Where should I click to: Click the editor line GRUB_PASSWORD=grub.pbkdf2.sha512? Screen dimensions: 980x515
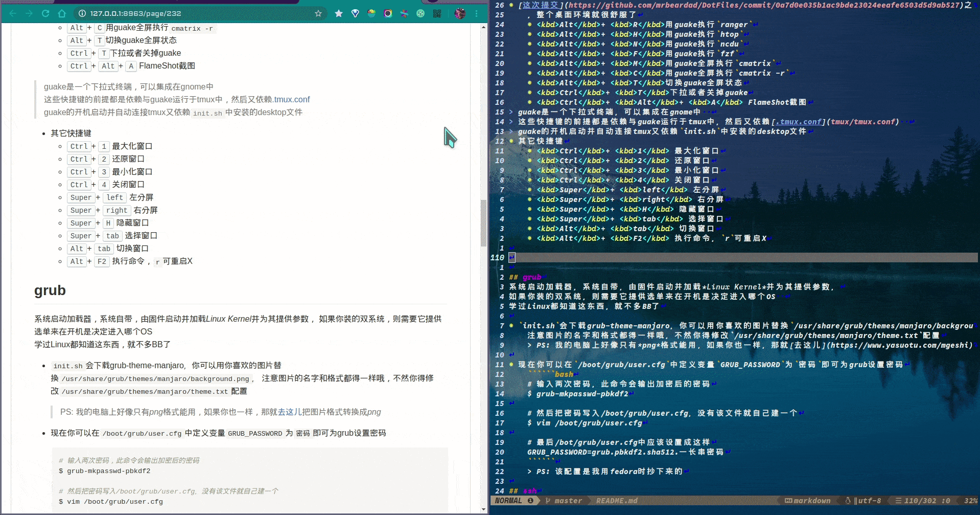pyautogui.click(x=629, y=452)
